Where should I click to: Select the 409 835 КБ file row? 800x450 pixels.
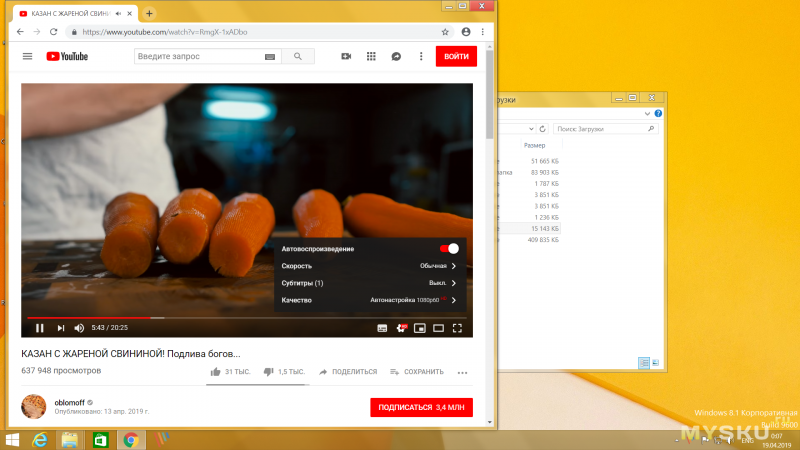(x=530, y=240)
